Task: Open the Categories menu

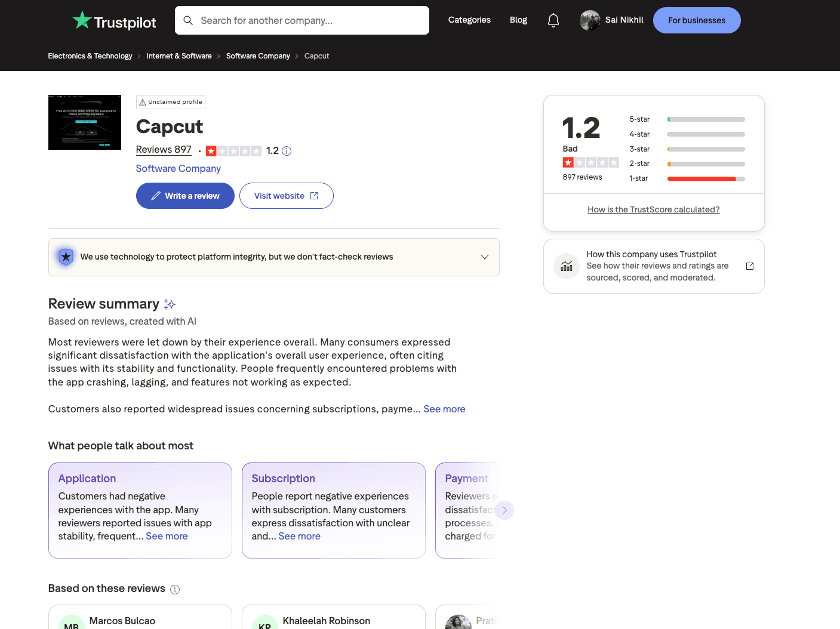Action: click(x=469, y=20)
